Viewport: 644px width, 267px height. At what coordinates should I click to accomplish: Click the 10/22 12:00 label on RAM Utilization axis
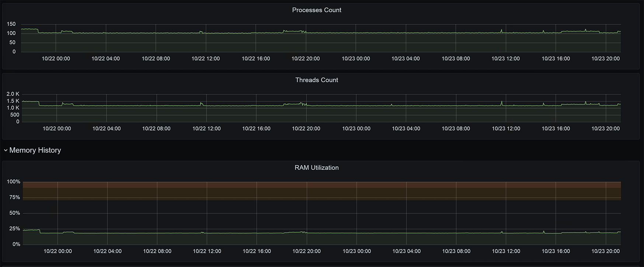click(x=207, y=251)
